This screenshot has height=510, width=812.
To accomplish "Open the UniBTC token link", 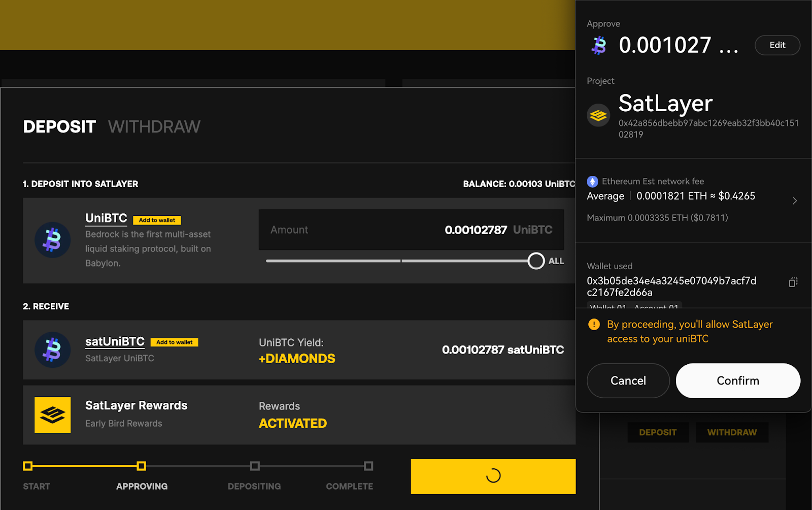I will tap(106, 218).
